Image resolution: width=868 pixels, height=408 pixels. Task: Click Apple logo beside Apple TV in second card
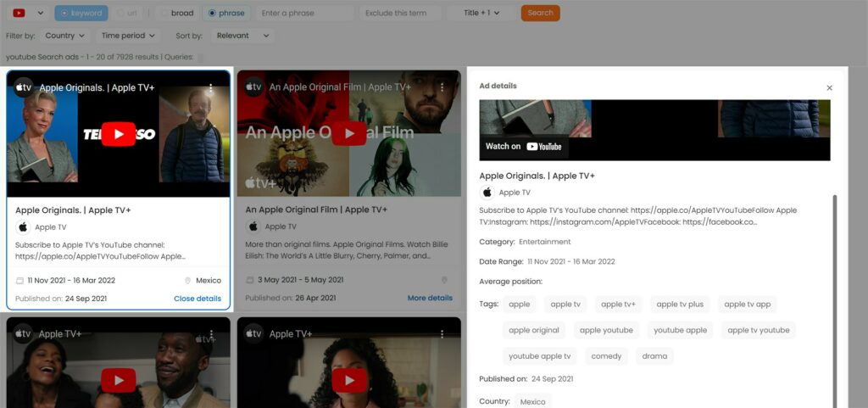[253, 226]
